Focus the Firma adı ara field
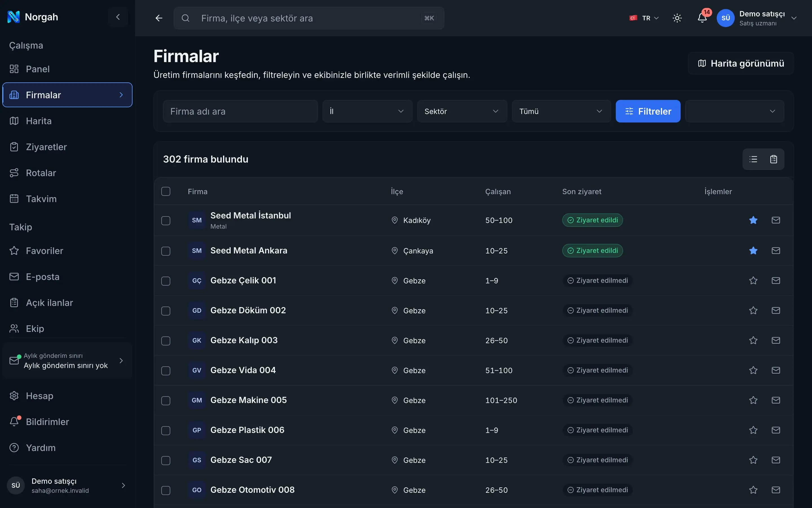812x508 pixels. coord(240,111)
